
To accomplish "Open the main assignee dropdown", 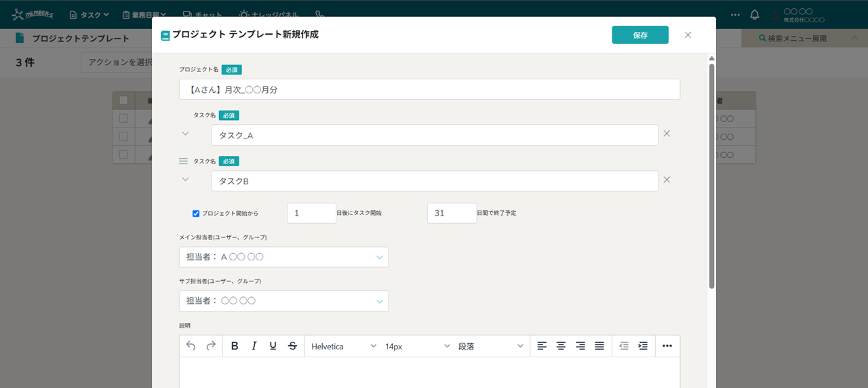I will point(283,257).
